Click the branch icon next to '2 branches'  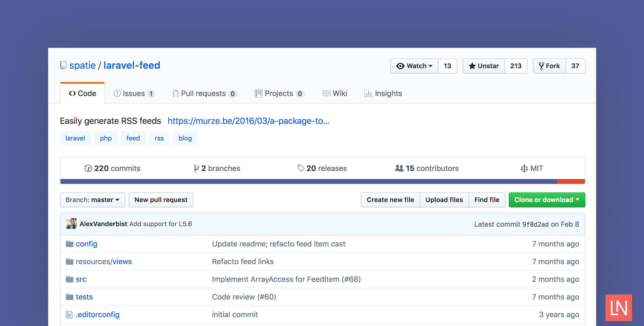click(197, 168)
